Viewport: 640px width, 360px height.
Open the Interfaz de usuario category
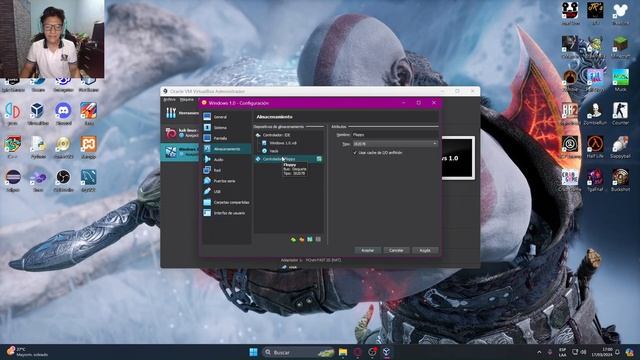coord(227,213)
